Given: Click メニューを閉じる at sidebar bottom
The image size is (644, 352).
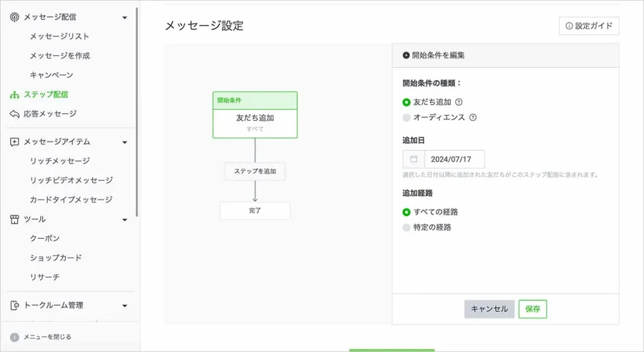Looking at the screenshot, I should pos(47,337).
